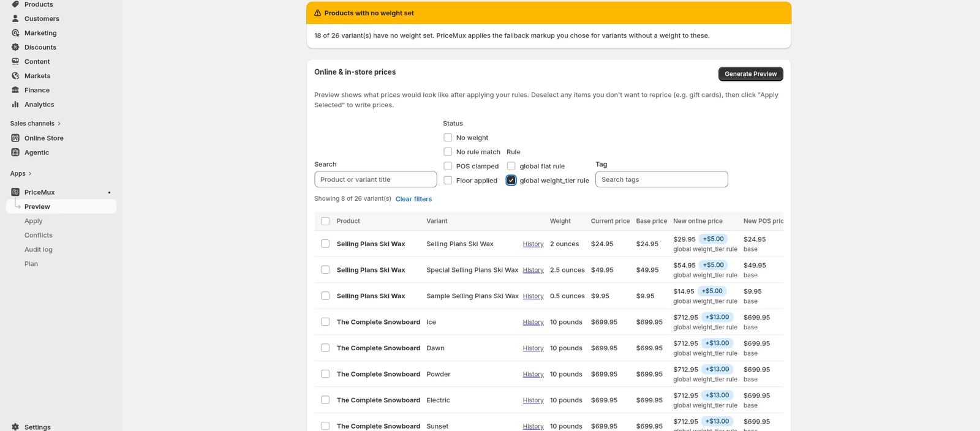Open History for Snowboard Electric variant
Viewport: 980px width, 431px height.
pyautogui.click(x=533, y=400)
